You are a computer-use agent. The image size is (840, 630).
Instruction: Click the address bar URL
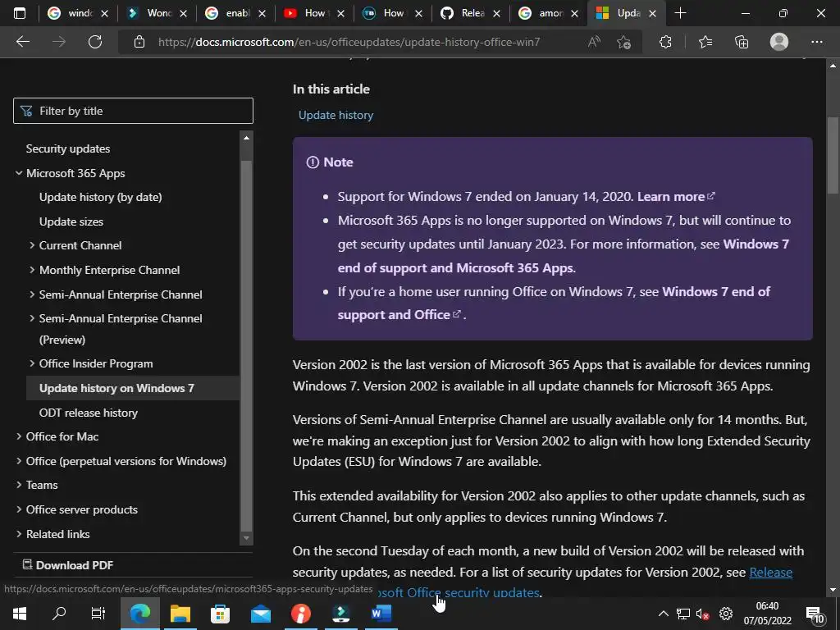(x=349, y=42)
